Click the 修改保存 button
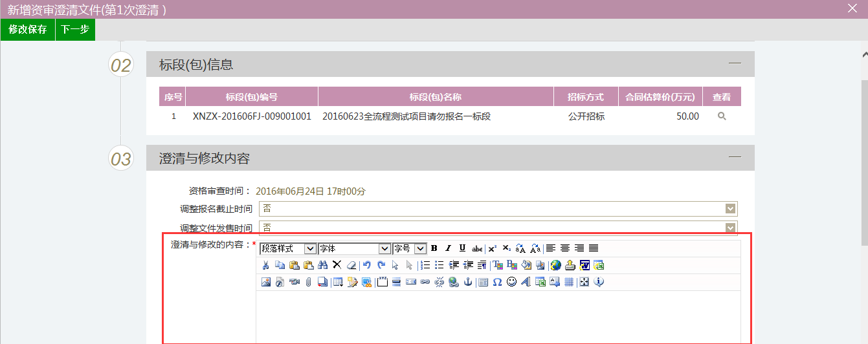This screenshot has width=868, height=344. [28, 30]
